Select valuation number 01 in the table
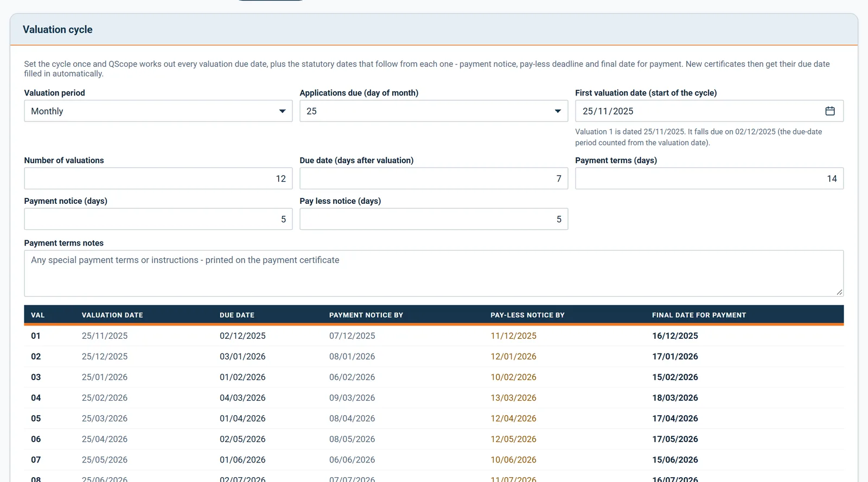Screen dimensions: 868x482 36,336
